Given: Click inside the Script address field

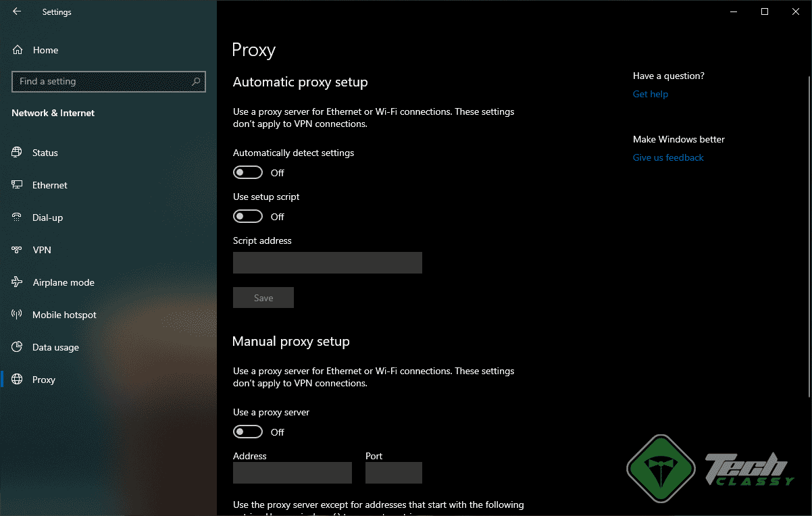Looking at the screenshot, I should [327, 263].
